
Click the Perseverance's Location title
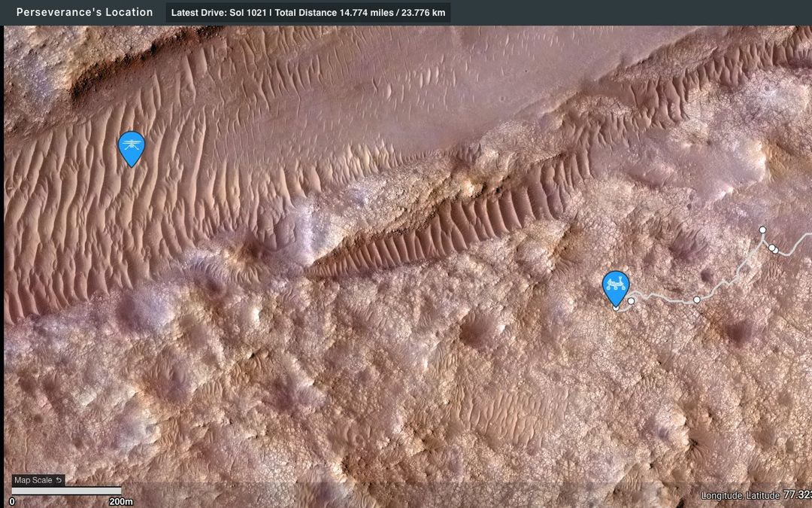(x=84, y=12)
